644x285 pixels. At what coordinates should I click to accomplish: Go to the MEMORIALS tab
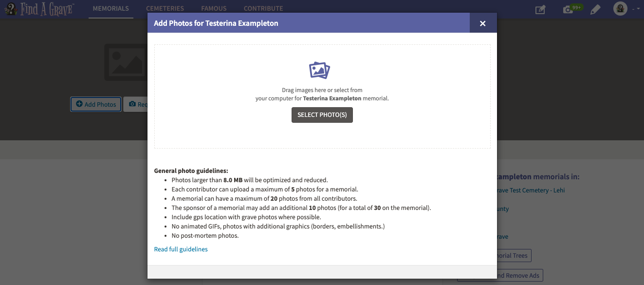point(111,9)
